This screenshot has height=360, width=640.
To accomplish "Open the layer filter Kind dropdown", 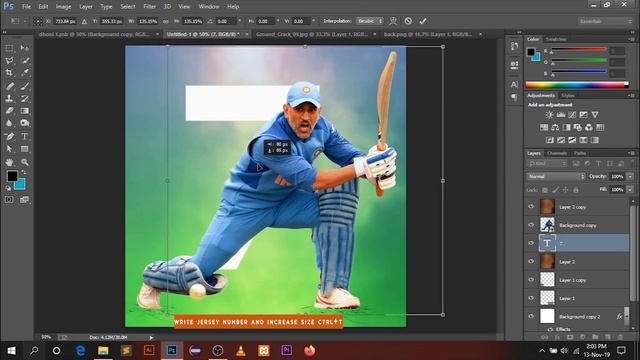I will point(547,163).
